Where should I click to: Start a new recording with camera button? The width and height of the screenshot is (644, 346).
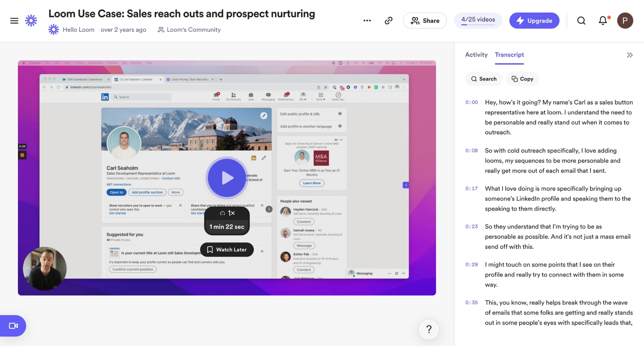point(13,326)
